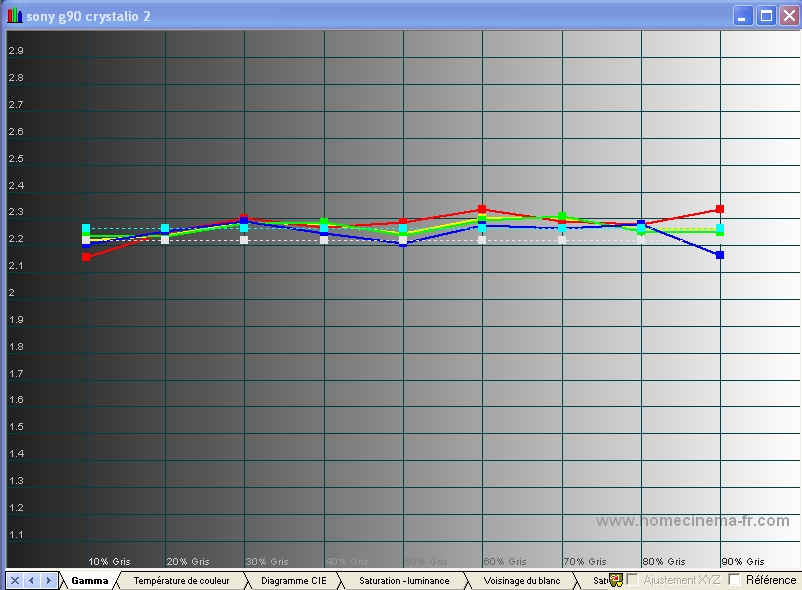Click the 20% Gris axis label
Screen dimensions: 802x590
188,561
